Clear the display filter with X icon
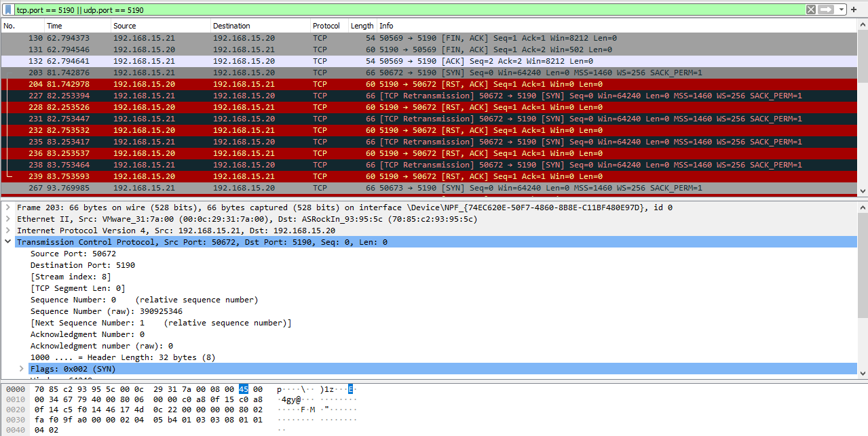Screen dimensions: 868x436 coord(810,9)
